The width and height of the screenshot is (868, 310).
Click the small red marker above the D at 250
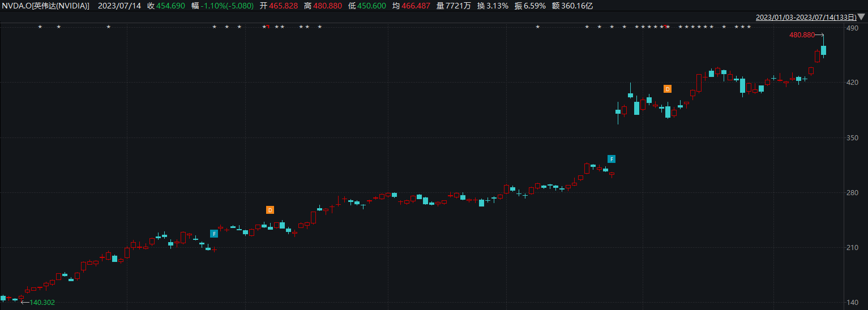point(267,27)
